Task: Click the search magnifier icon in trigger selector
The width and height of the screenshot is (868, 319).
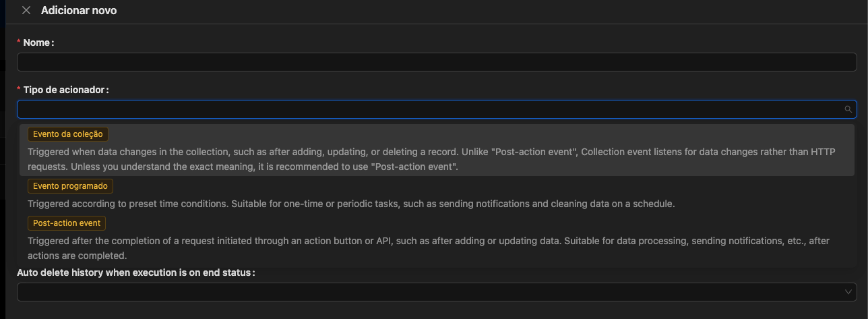Action: [848, 109]
